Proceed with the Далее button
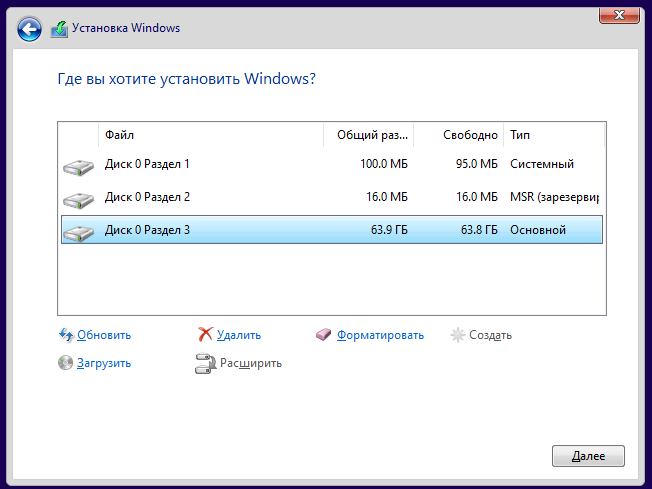The height and width of the screenshot is (489, 652). point(588,456)
